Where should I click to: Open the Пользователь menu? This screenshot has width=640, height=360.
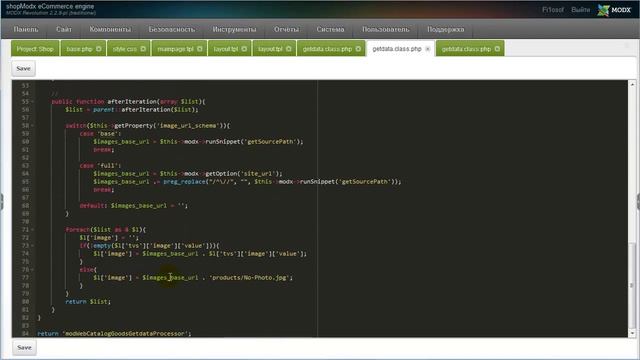point(386,29)
